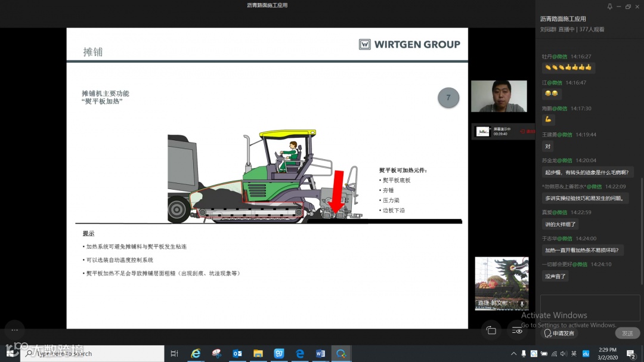Click the chat panel scrollbar
The width and height of the screenshot is (644, 362).
642,230
